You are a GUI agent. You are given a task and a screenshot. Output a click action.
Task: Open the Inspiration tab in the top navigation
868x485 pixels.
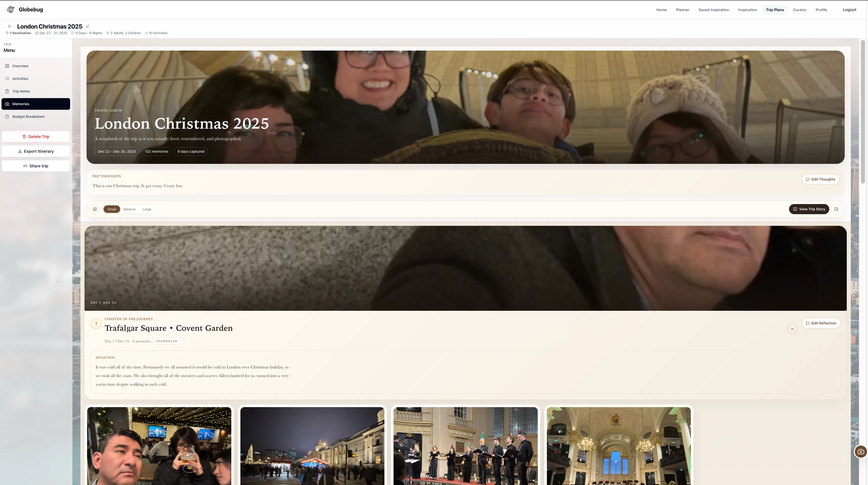click(747, 10)
